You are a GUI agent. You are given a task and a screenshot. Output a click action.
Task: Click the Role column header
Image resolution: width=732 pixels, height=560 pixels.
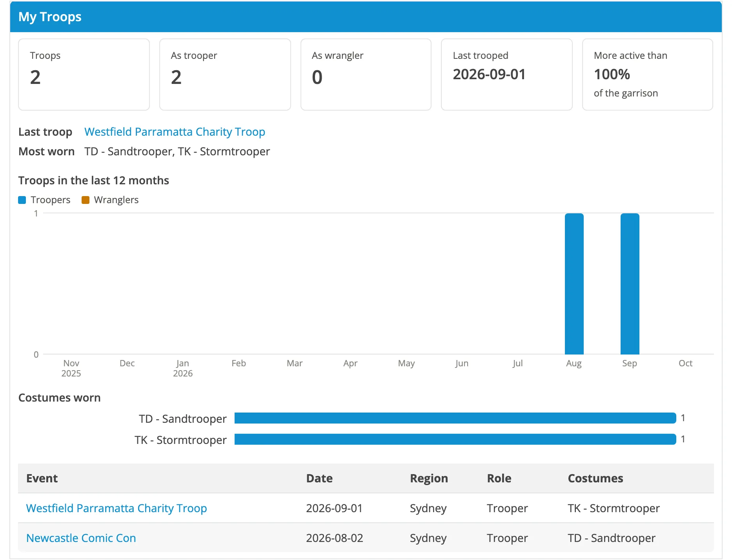pyautogui.click(x=499, y=478)
